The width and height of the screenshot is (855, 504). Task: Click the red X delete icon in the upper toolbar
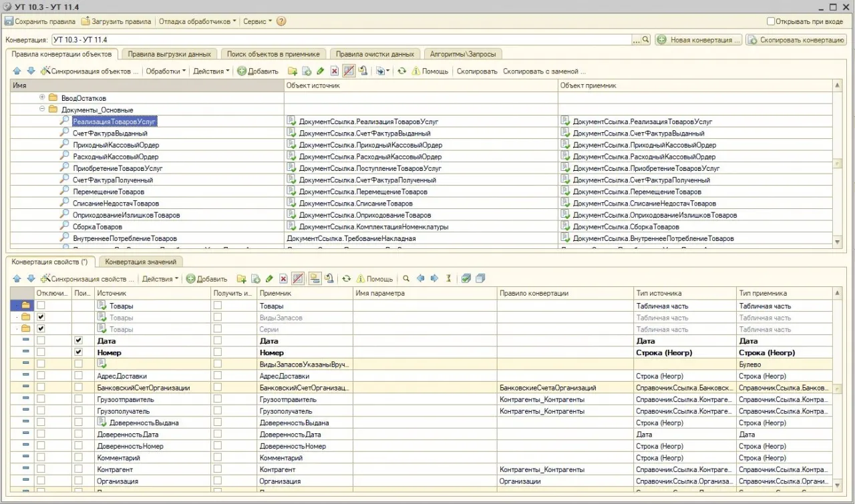pyautogui.click(x=335, y=71)
